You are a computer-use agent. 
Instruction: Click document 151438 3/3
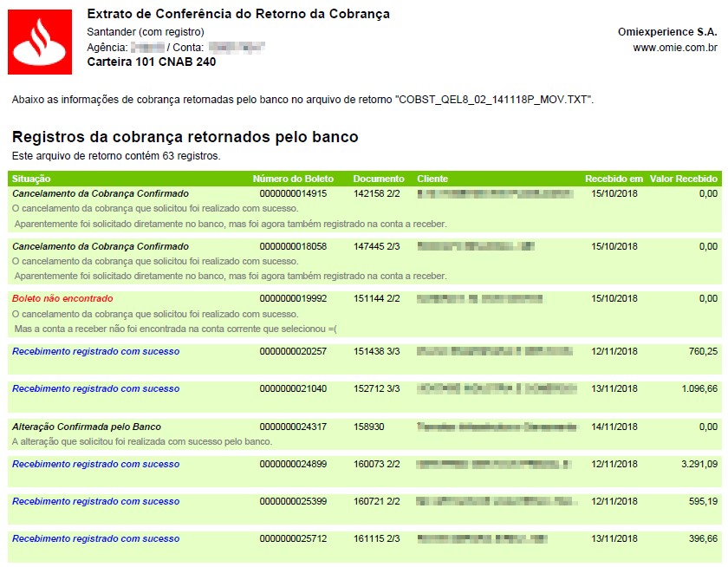[x=376, y=351]
